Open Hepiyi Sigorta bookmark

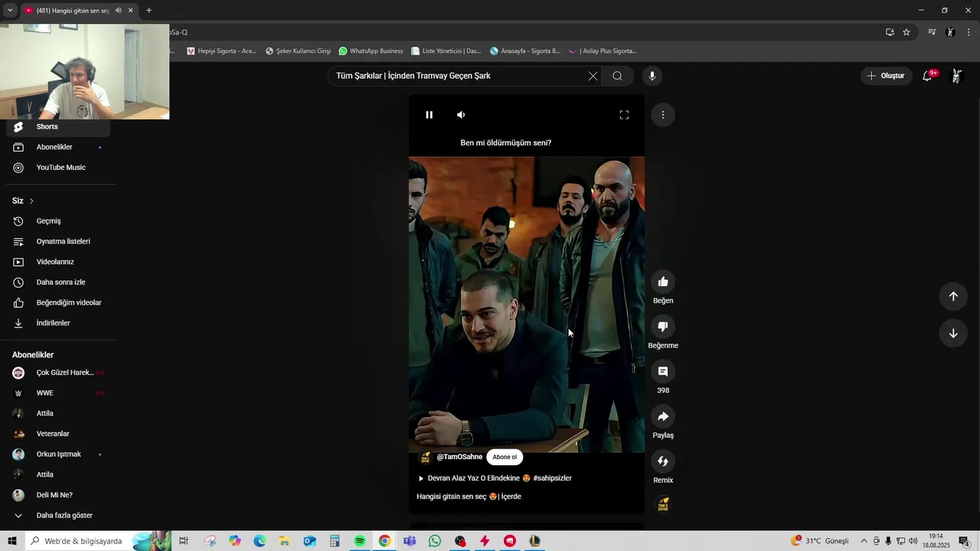tap(222, 51)
